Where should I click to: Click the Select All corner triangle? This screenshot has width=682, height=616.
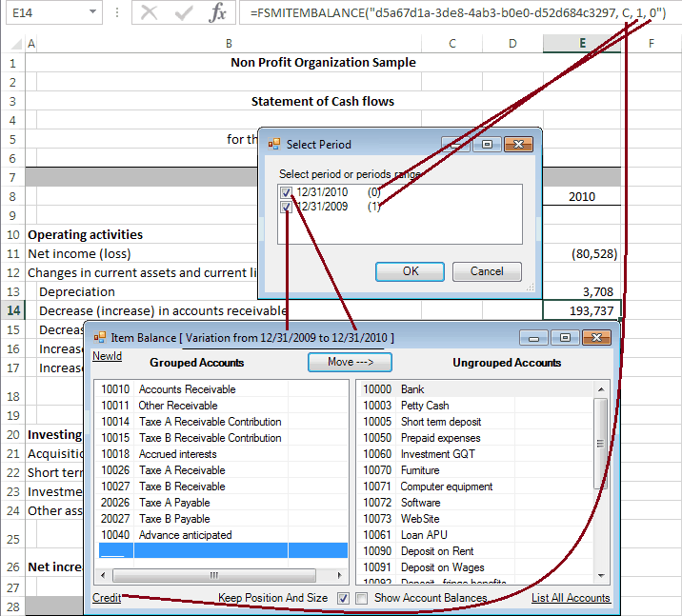[x=16, y=44]
